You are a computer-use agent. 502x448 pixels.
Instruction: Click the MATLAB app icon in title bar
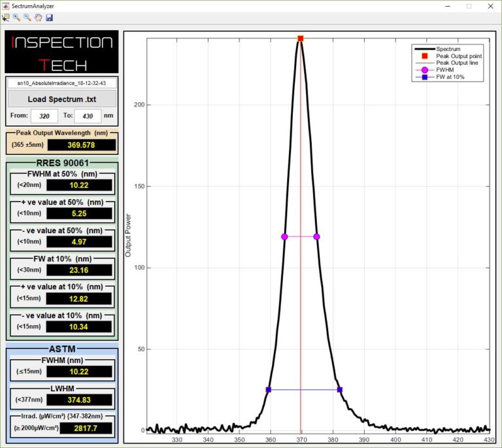point(5,6)
